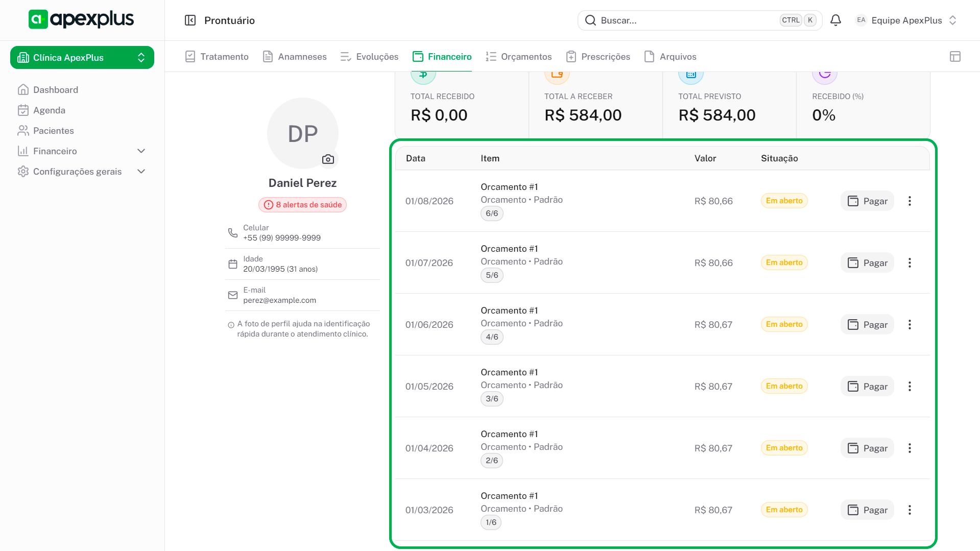Screen dimensions: 980x551
Task: Open the Anamneses tab
Action: [295, 57]
